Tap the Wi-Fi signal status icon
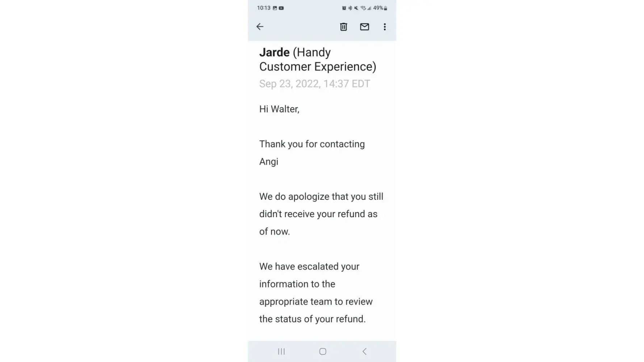The width and height of the screenshot is (644, 362). (363, 8)
